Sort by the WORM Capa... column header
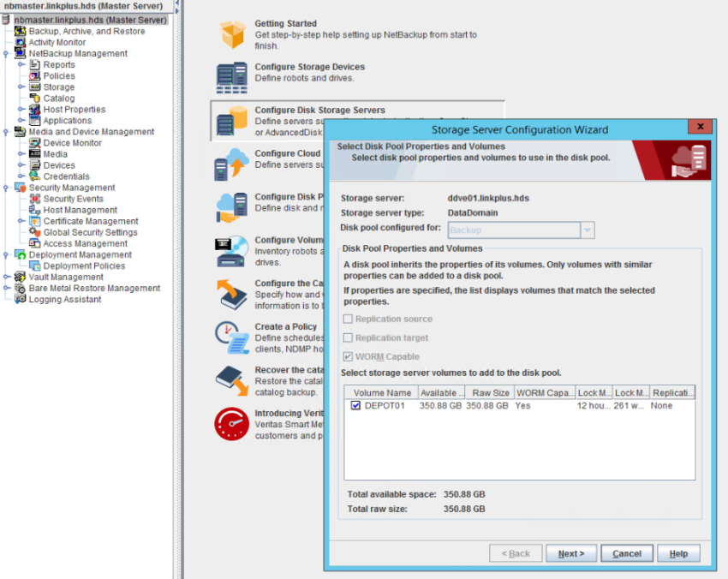 (x=545, y=393)
